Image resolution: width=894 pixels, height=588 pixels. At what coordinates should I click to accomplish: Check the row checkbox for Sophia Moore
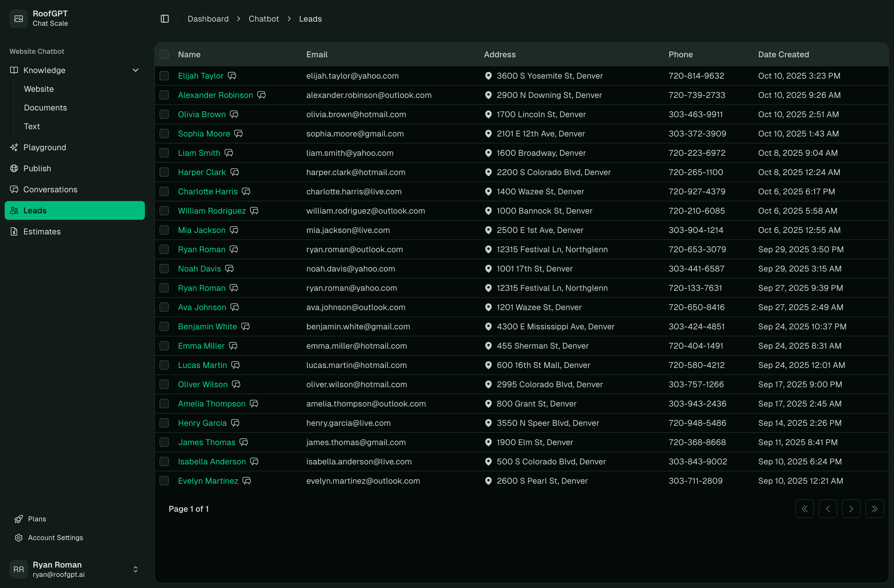(164, 133)
